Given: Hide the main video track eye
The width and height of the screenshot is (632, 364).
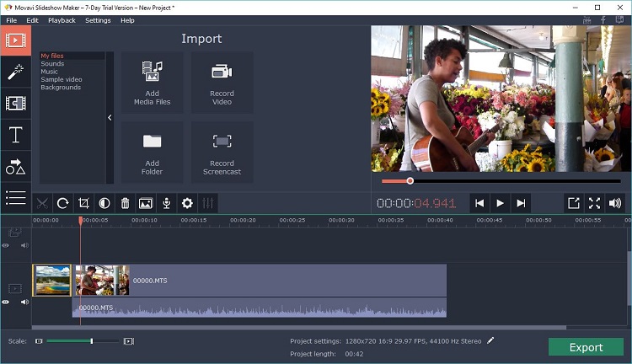Looking at the screenshot, I should pyautogui.click(x=6, y=302).
